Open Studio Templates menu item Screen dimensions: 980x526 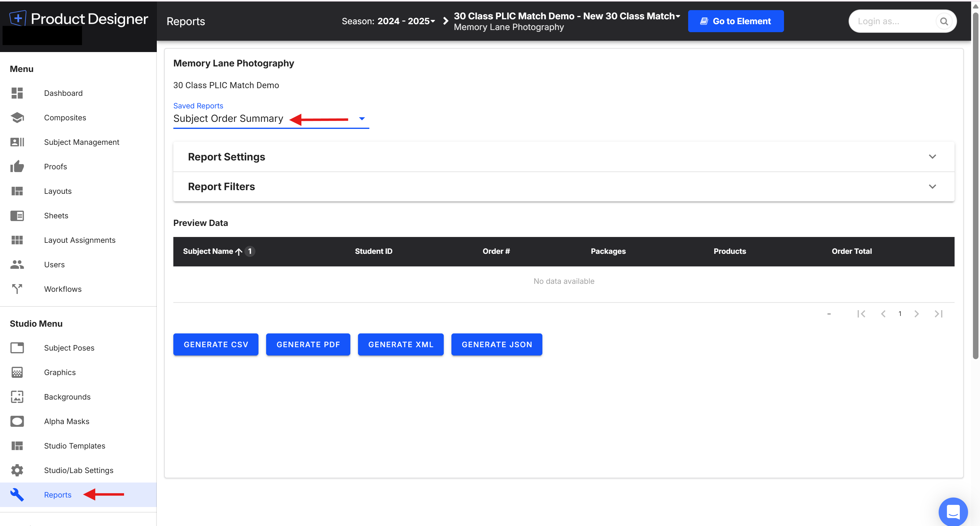click(x=78, y=446)
